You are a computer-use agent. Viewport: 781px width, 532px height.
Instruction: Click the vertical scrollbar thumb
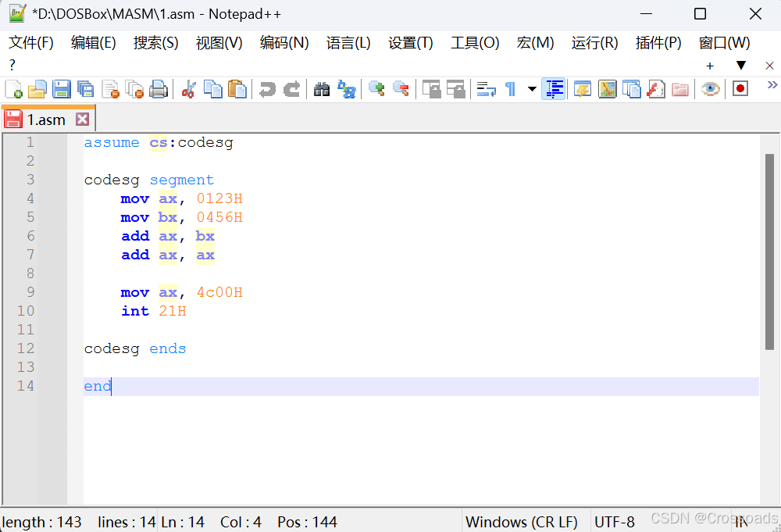click(769, 252)
